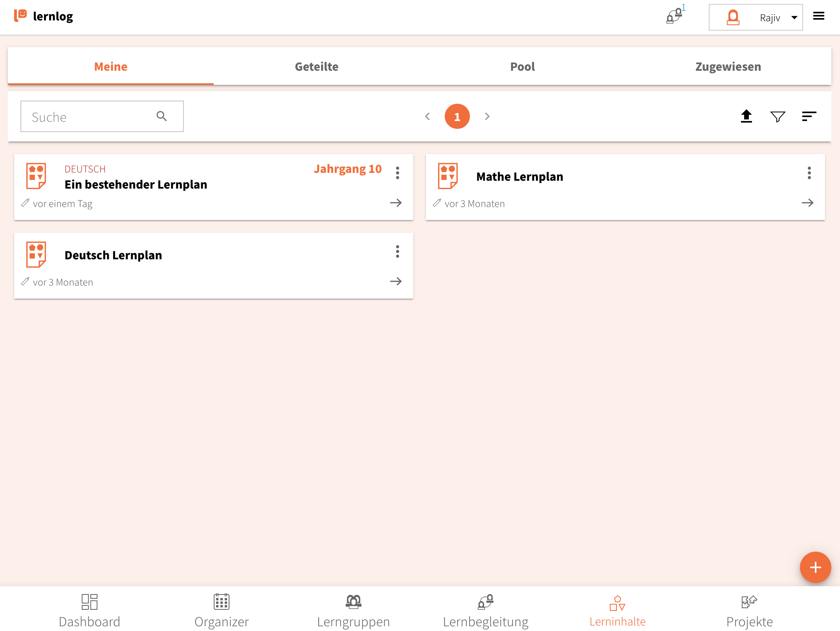Open Deutsch Lernplan via its arrow
Image resolution: width=840 pixels, height=631 pixels.
coord(396,281)
